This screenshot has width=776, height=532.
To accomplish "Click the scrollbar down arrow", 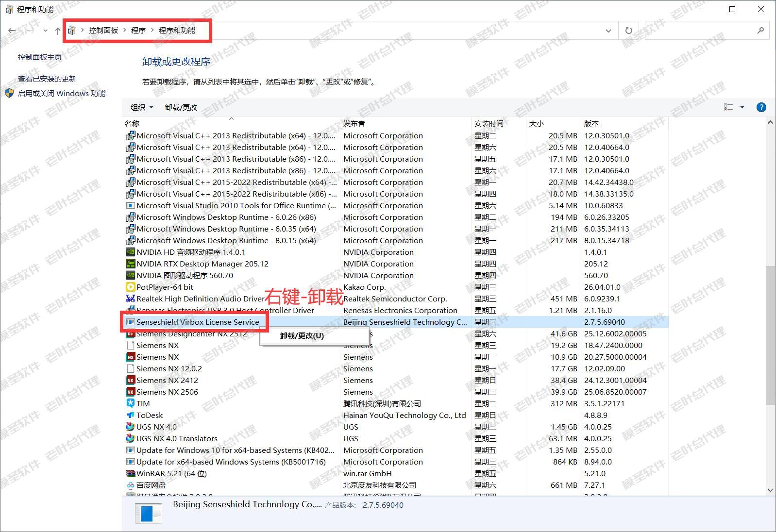I will pyautogui.click(x=770, y=490).
